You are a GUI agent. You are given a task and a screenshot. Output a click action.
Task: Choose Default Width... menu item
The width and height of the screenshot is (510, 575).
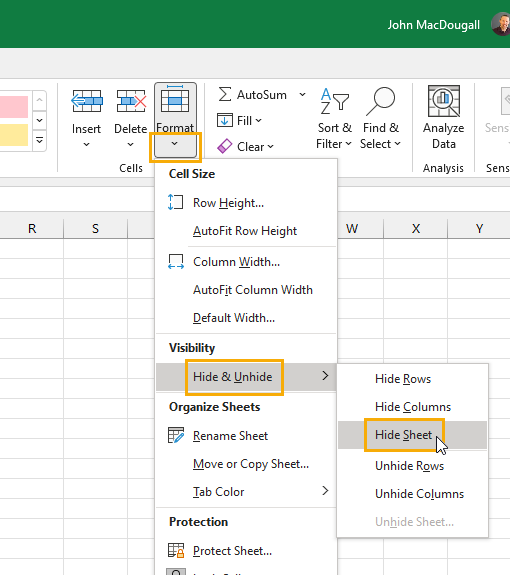coord(246,318)
